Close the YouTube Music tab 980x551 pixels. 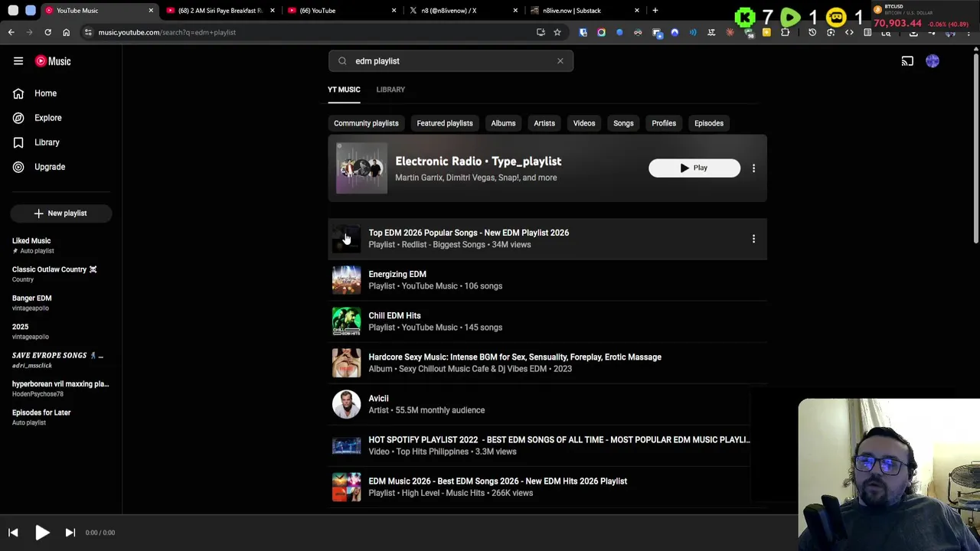tap(151, 11)
